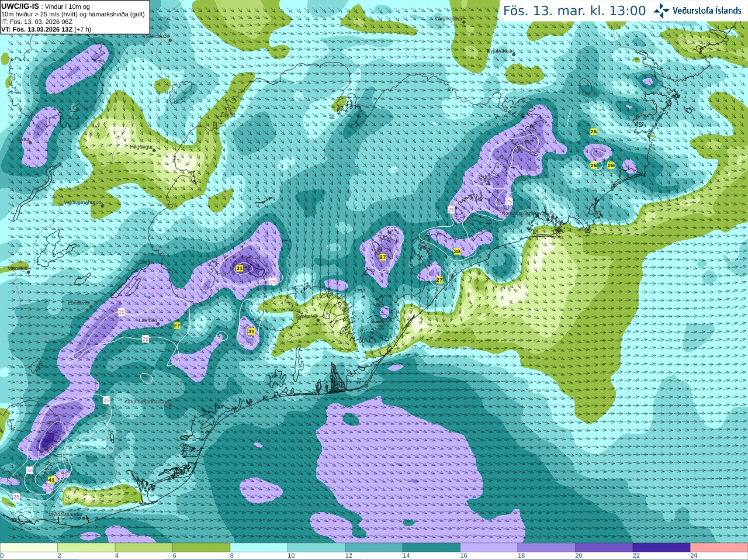Pick the 20–22 m/s violet legend swatch
Screen dimensions: 748x560
tap(604, 548)
